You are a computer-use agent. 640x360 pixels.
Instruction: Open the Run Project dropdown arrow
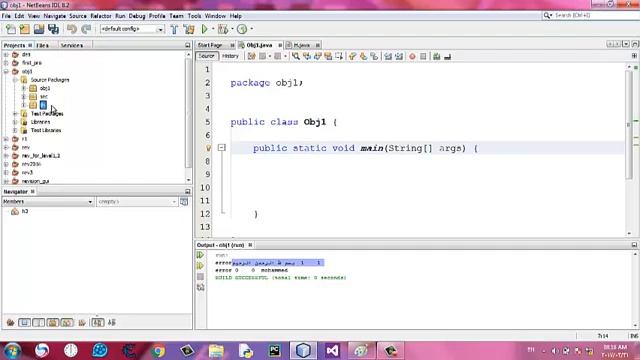tap(213, 29)
